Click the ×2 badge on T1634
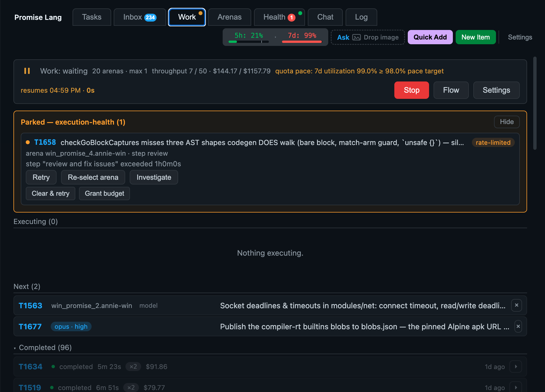The height and width of the screenshot is (392, 545). pos(133,367)
